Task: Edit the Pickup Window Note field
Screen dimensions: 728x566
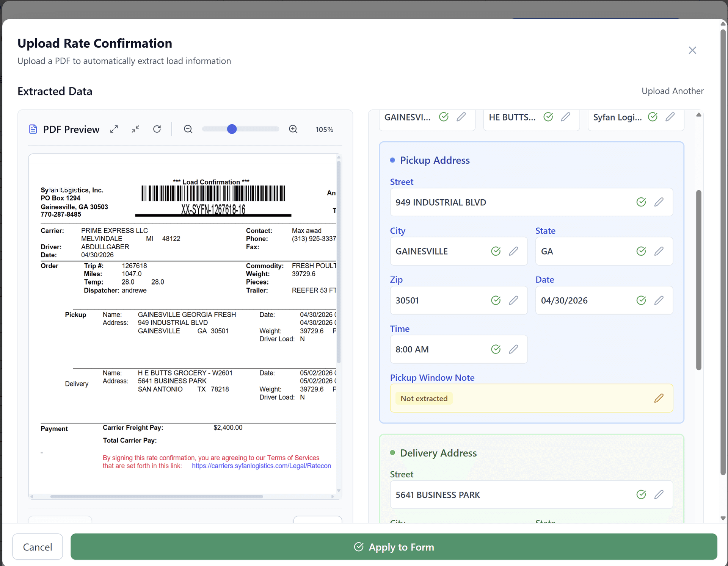Action: 659,398
